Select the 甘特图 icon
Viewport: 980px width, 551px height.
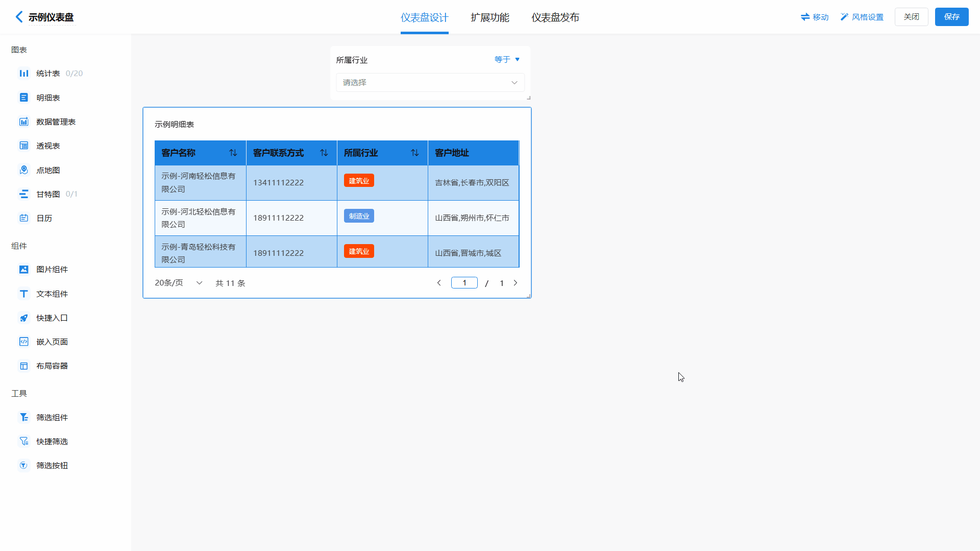pos(24,194)
